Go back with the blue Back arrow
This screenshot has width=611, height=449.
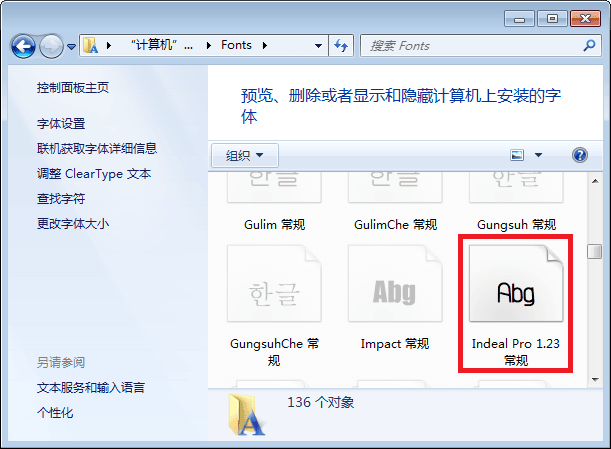[x=23, y=46]
